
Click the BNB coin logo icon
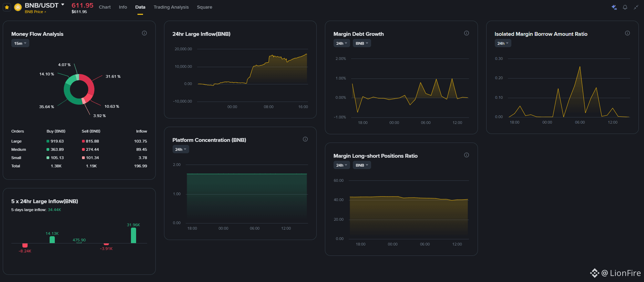(x=18, y=7)
